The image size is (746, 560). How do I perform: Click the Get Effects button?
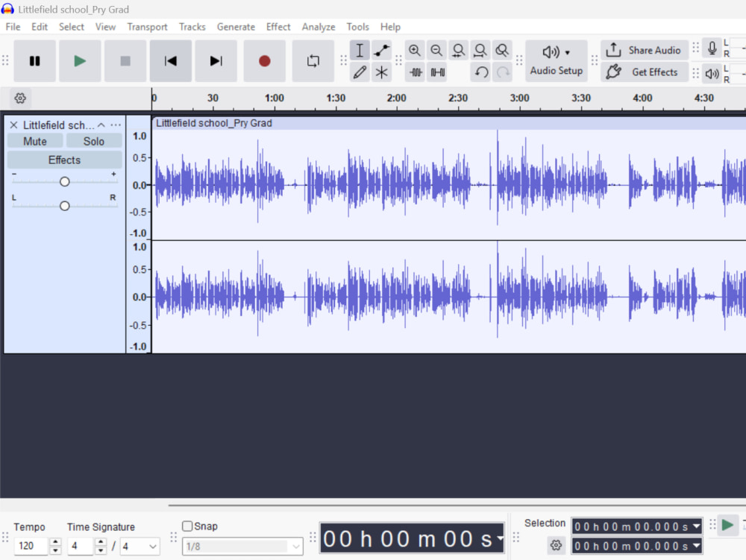(645, 72)
